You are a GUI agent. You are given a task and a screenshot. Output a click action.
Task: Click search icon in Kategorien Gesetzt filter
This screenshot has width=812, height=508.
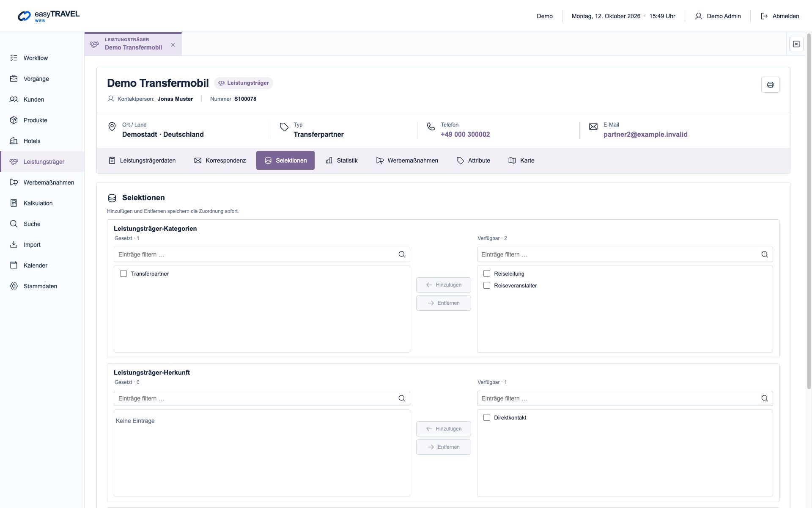coord(402,254)
